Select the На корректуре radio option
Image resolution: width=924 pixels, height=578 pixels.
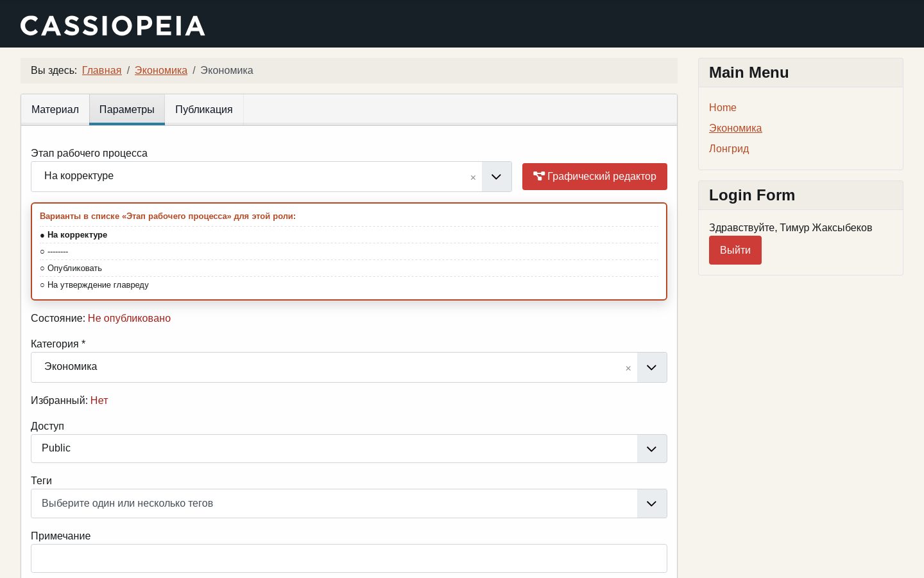74,235
